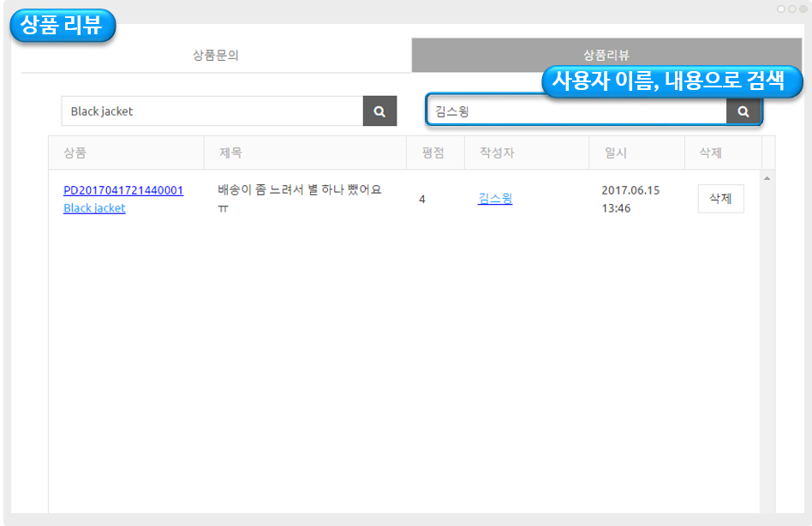Click the review date 2017.06.15 cell
Screen dimensions: 812x526
(x=630, y=199)
